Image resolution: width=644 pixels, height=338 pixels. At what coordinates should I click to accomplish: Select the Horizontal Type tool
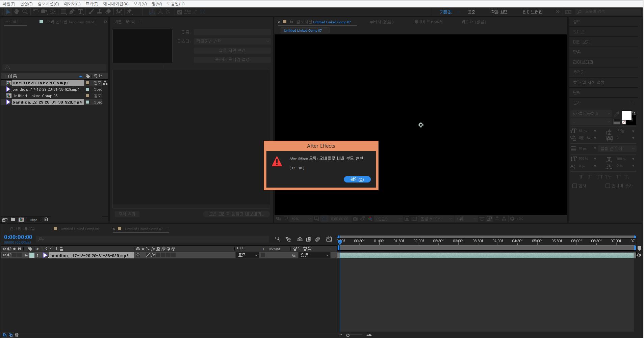tap(80, 12)
